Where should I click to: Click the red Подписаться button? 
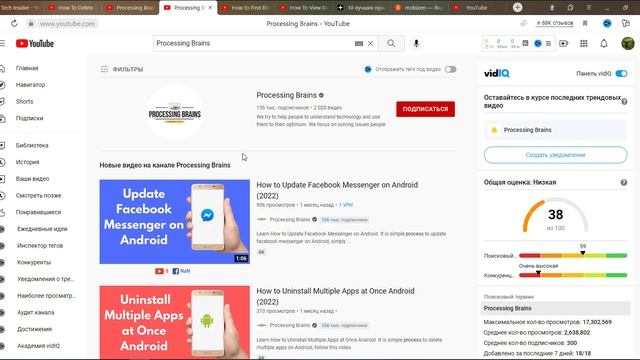click(425, 109)
